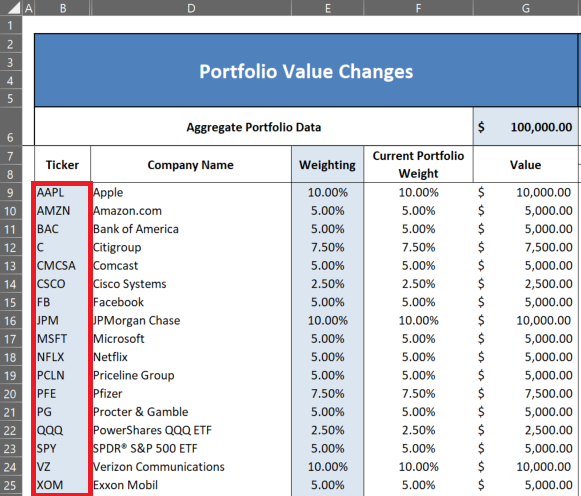Click the Value header cell

[x=525, y=164]
